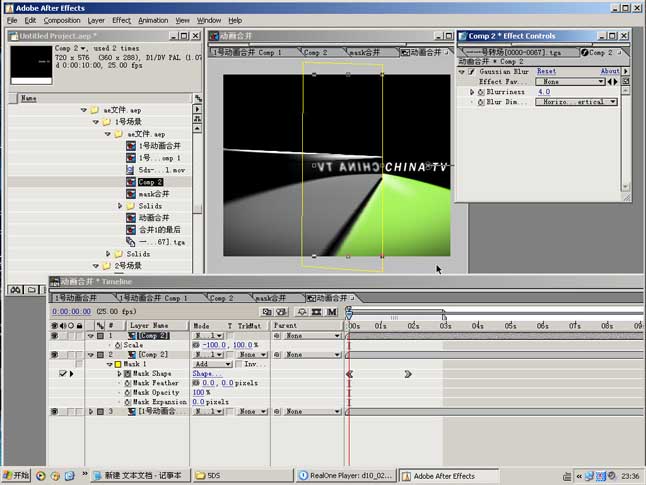Collapse the Gaussian Blur effect properties

click(x=461, y=72)
